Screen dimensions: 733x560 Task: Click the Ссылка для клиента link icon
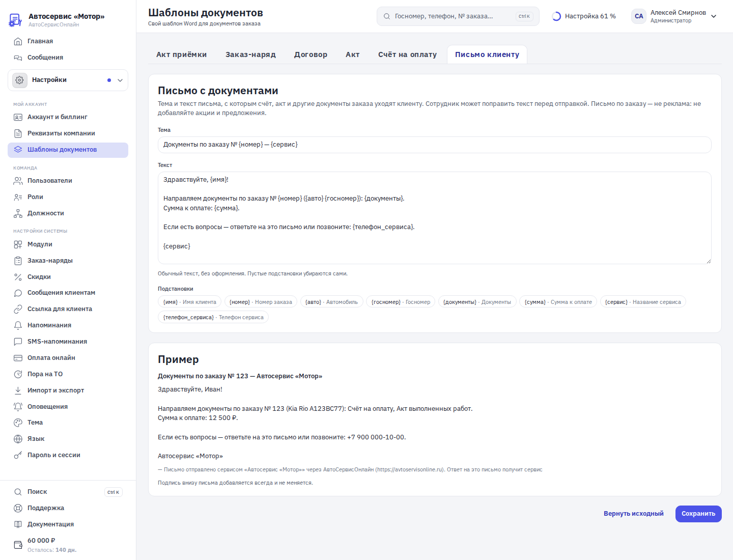point(18,309)
